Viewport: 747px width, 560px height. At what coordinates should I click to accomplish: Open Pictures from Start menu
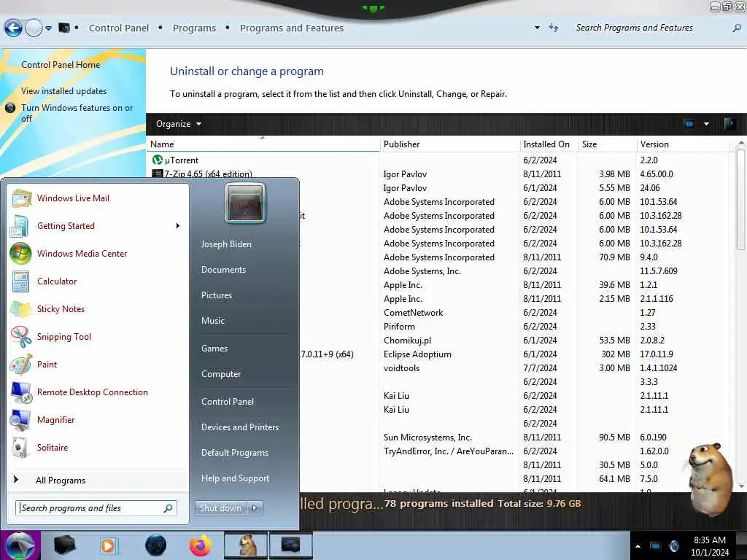click(216, 295)
